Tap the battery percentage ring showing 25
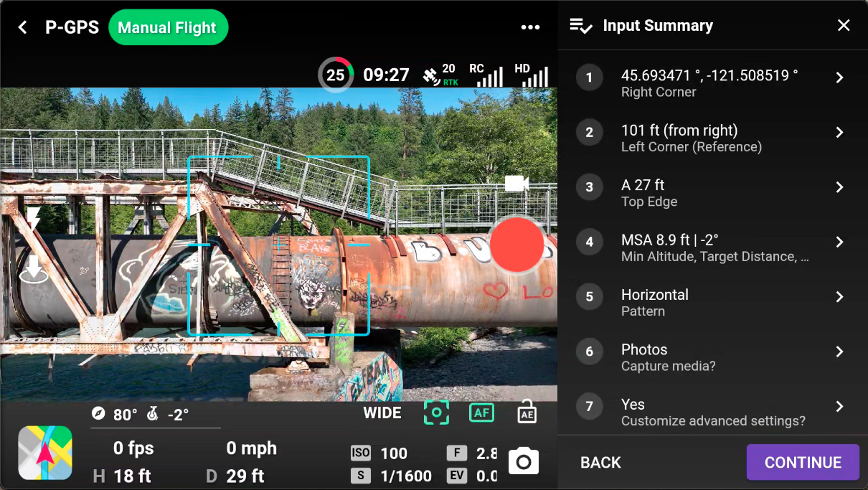Image resolution: width=868 pixels, height=490 pixels. (x=336, y=75)
